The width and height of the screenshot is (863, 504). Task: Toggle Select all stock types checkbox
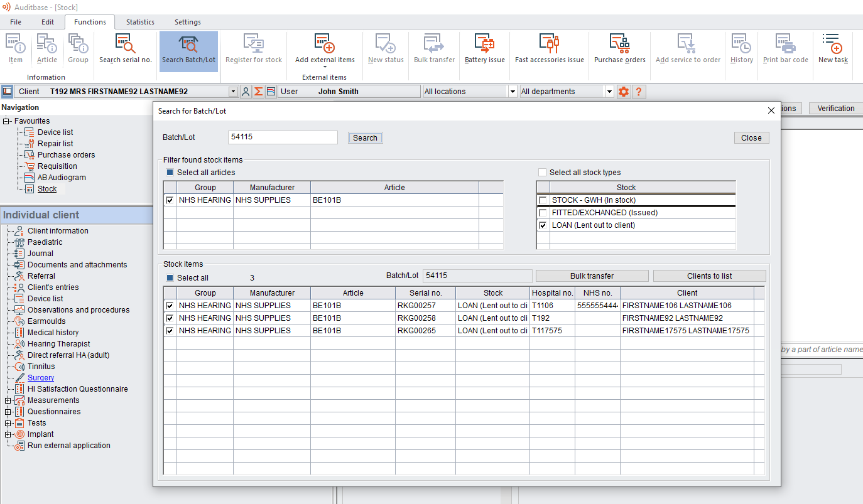click(542, 173)
